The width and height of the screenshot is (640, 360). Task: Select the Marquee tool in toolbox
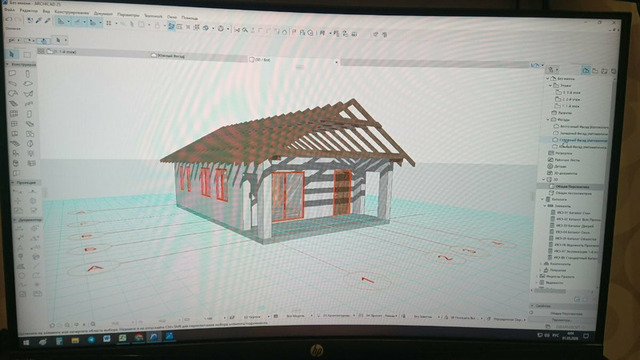27,55
